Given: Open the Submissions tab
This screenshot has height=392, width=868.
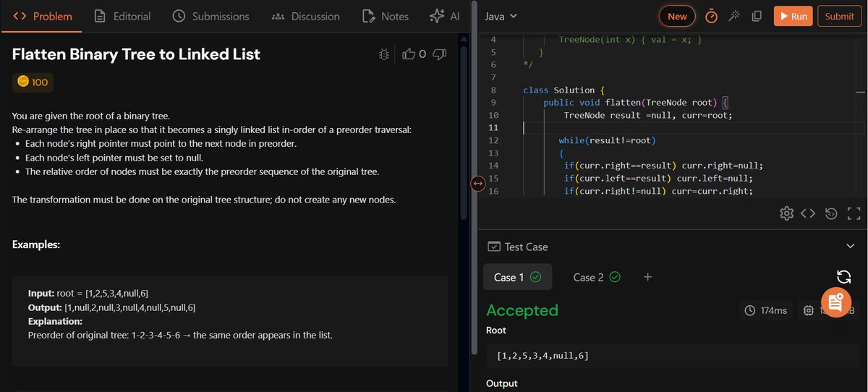Looking at the screenshot, I should [211, 16].
